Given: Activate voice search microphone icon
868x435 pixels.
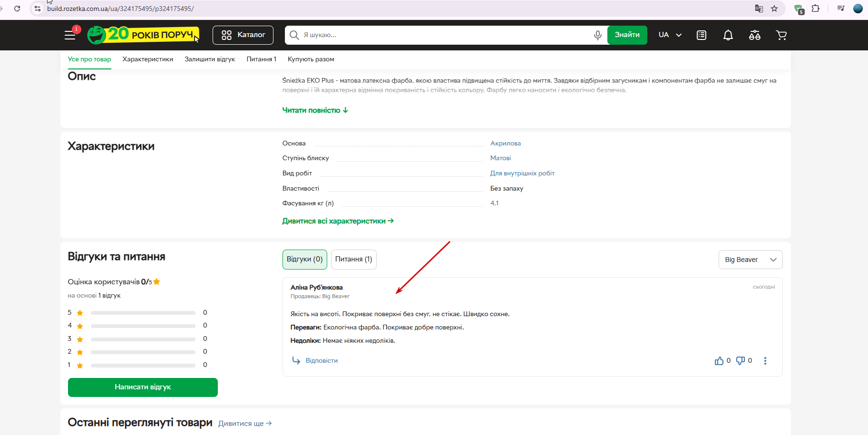Looking at the screenshot, I should [x=598, y=35].
